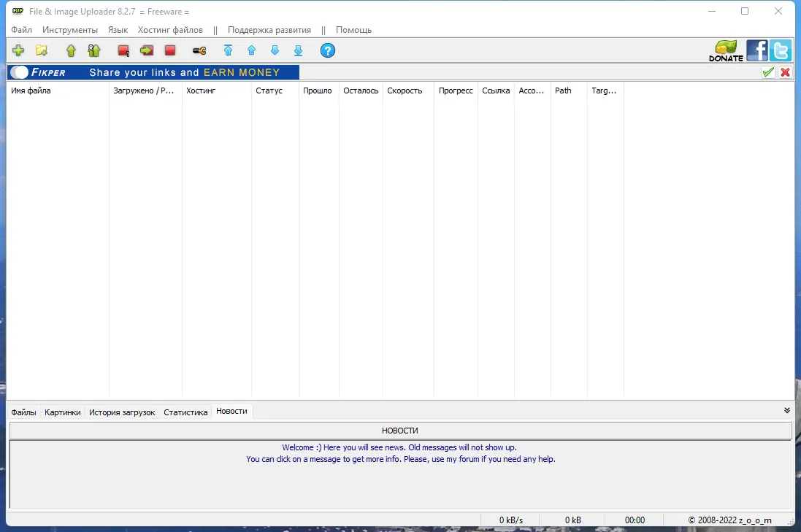
Task: Move item down with blue down arrow
Action: coord(275,50)
